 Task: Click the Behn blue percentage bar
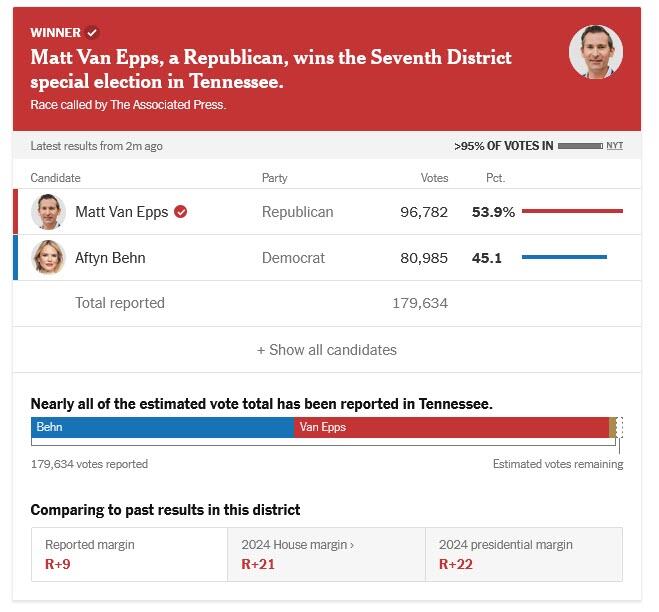point(564,258)
